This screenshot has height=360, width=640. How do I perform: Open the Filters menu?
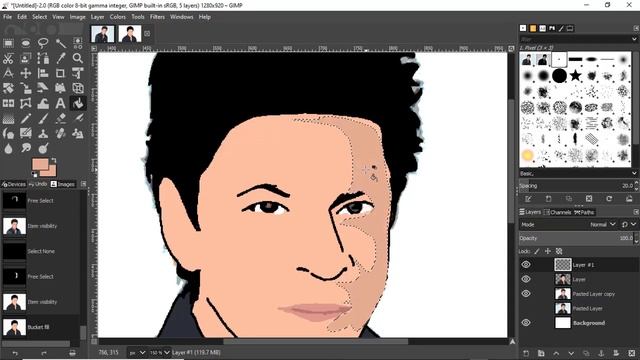157,17
